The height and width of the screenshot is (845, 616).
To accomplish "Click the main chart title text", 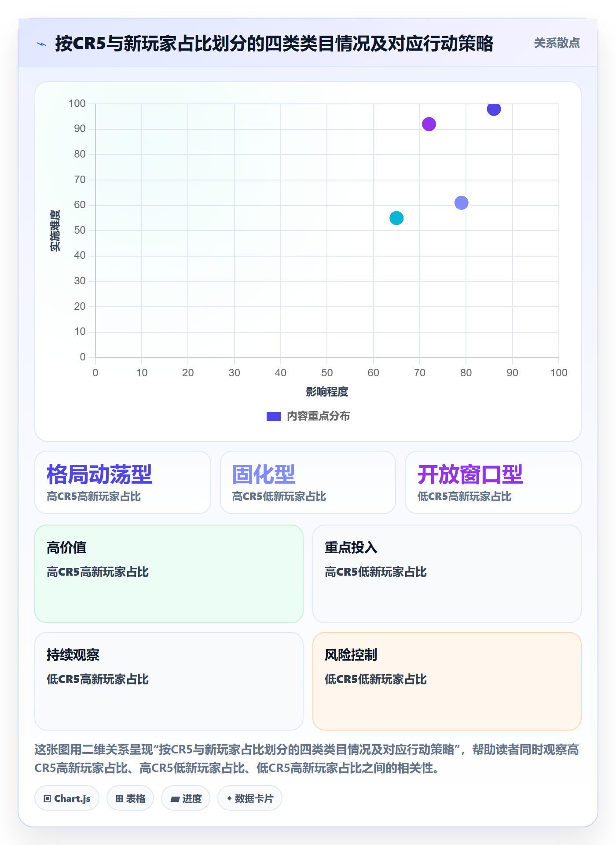I will tap(274, 44).
